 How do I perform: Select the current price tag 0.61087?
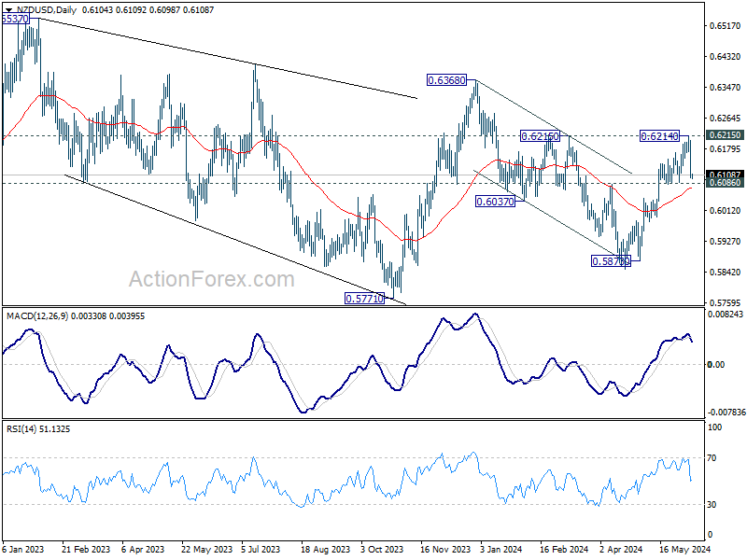tap(725, 175)
